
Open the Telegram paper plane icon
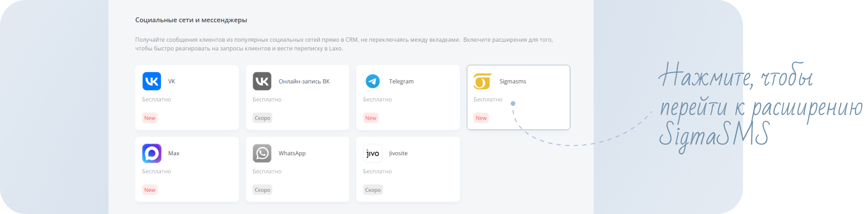[x=372, y=81]
